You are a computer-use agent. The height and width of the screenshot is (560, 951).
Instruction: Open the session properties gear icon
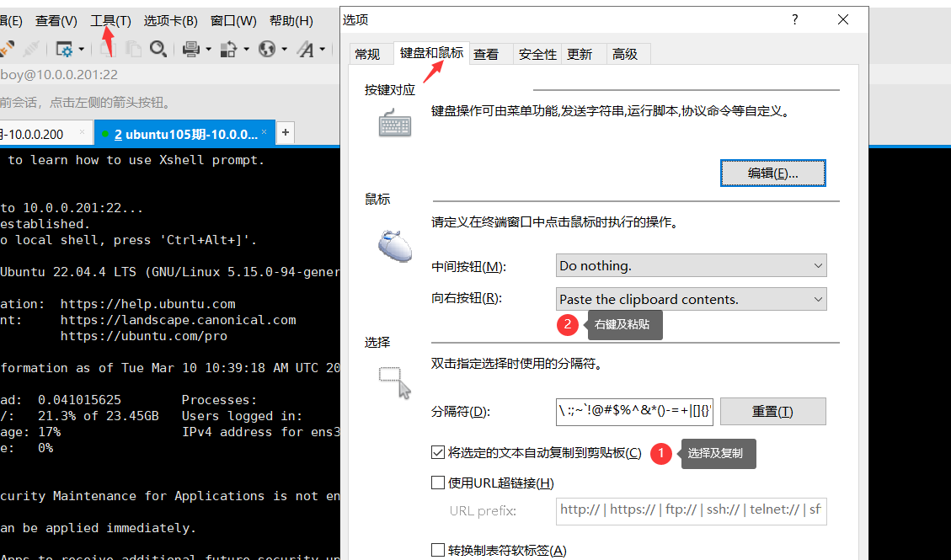point(64,49)
